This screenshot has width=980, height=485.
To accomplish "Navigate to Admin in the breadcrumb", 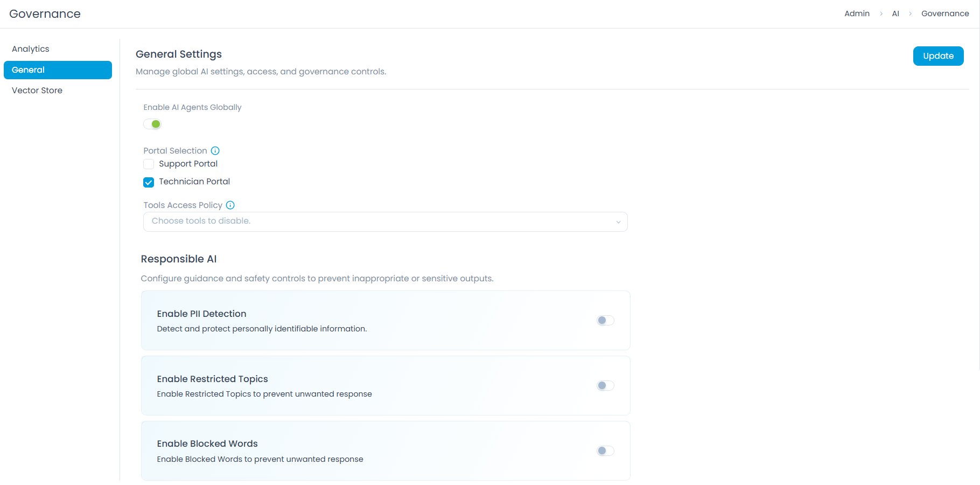I will [x=857, y=13].
